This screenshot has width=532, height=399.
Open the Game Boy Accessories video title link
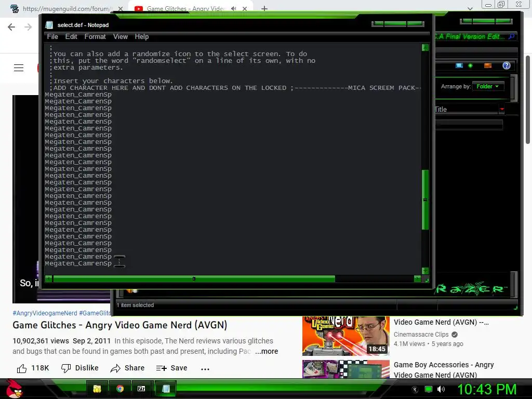[x=444, y=370]
